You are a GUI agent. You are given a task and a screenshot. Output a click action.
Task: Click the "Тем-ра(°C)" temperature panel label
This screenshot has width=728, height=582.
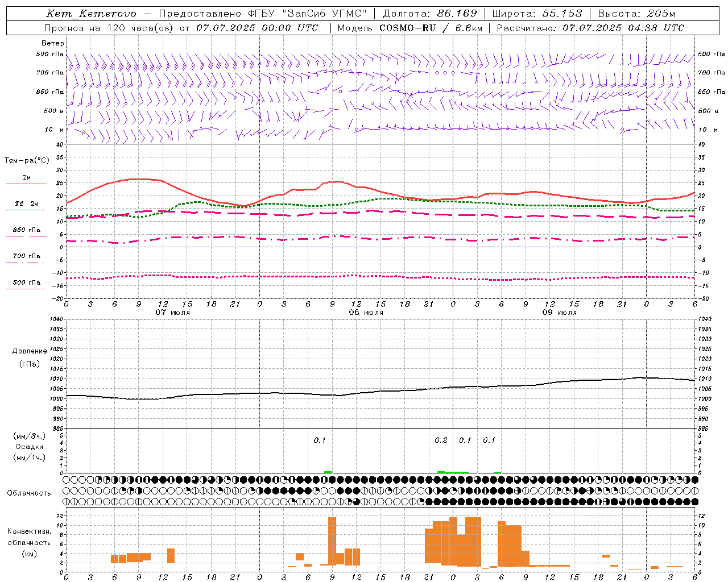pos(27,161)
